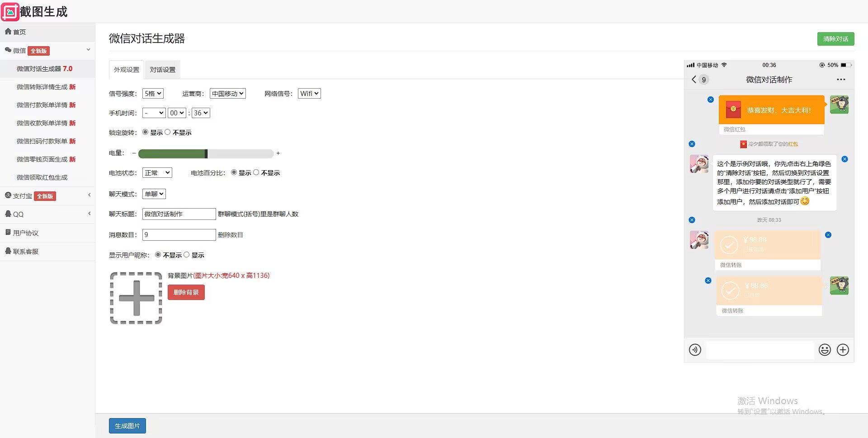Adjust the 电量 battery slider
868x438 pixels.
click(x=206, y=153)
